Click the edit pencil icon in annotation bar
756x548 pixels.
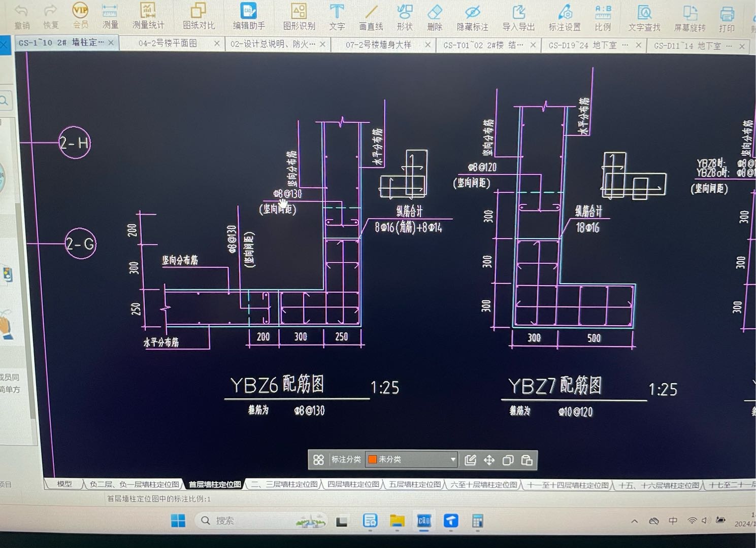[470, 460]
